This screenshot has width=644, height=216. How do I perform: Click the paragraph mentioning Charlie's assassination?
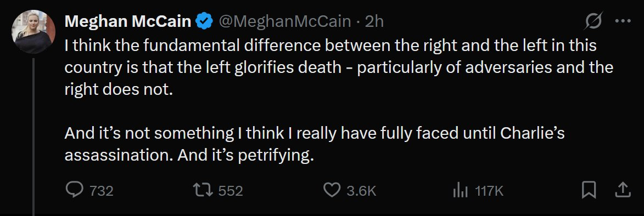(x=314, y=145)
